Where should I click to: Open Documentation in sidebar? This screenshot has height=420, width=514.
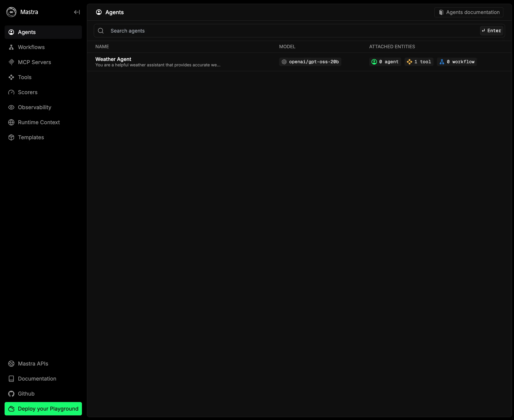pyautogui.click(x=37, y=379)
